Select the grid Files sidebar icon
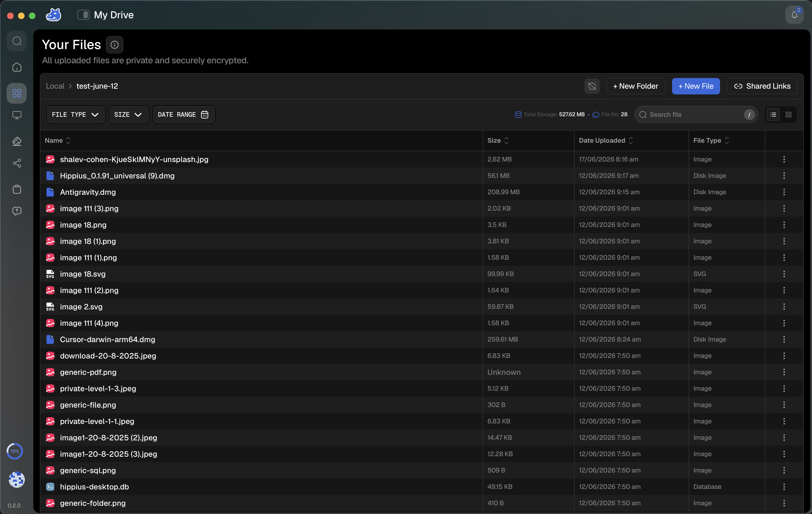 [x=17, y=93]
